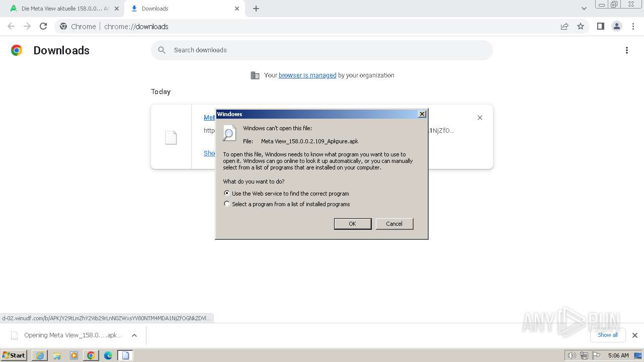The width and height of the screenshot is (644, 362).
Task: Click the Action Center flag tray icon
Action: tap(595, 355)
